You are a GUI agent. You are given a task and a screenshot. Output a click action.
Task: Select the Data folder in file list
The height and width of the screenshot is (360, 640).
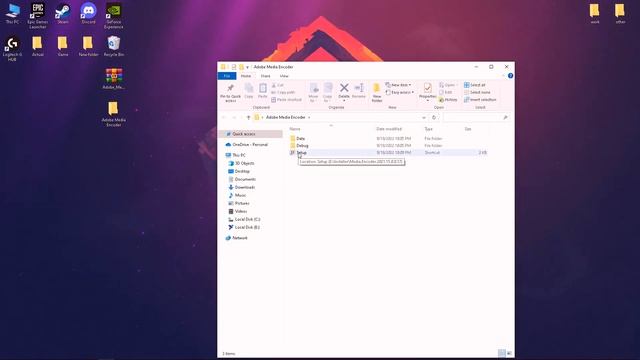[300, 139]
